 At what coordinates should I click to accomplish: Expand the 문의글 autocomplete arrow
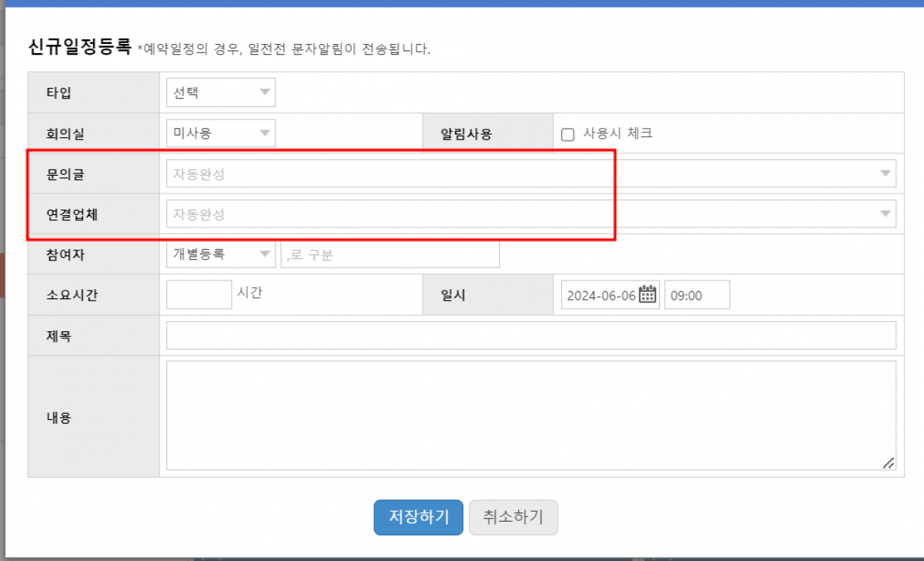[x=885, y=174]
